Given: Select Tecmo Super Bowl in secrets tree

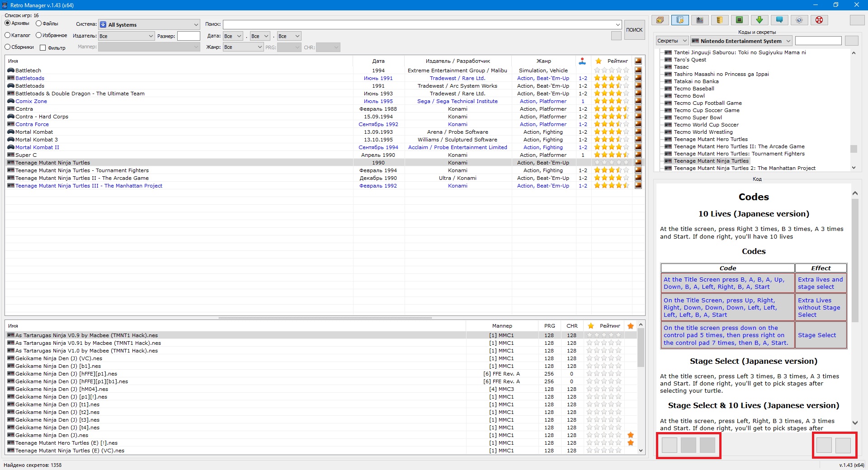Looking at the screenshot, I should click(x=698, y=117).
